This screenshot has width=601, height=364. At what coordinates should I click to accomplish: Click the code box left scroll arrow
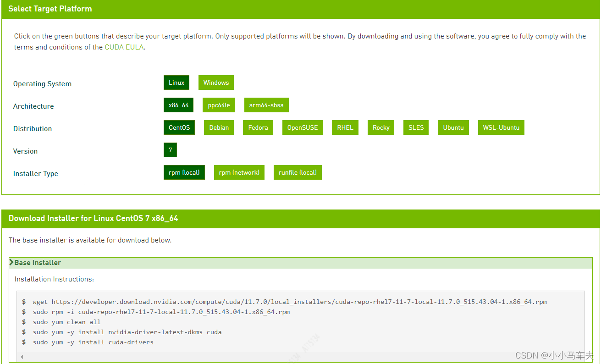point(22,357)
